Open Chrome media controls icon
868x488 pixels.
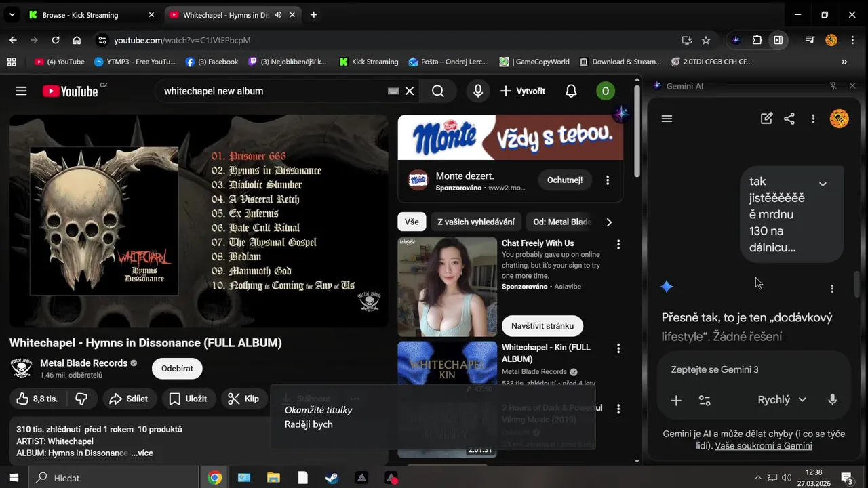tap(810, 40)
